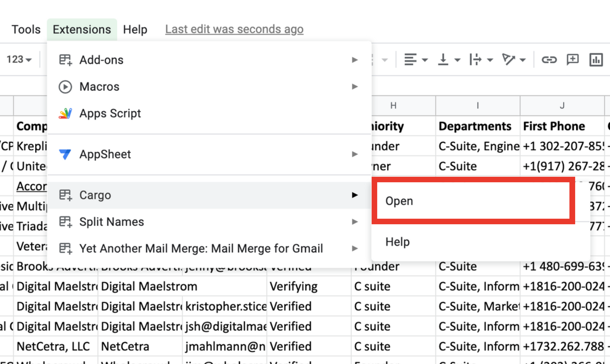Launch Apps Script editor
This screenshot has width=610, height=364.
(209, 113)
